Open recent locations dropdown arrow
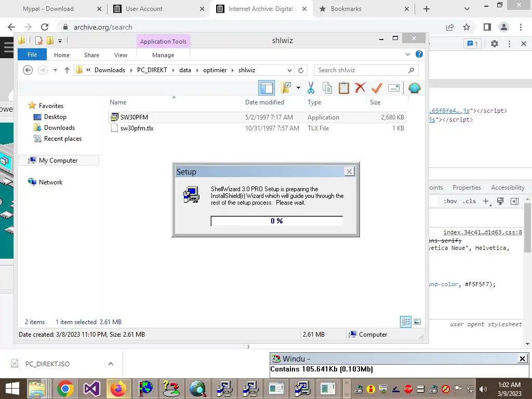 [55, 70]
